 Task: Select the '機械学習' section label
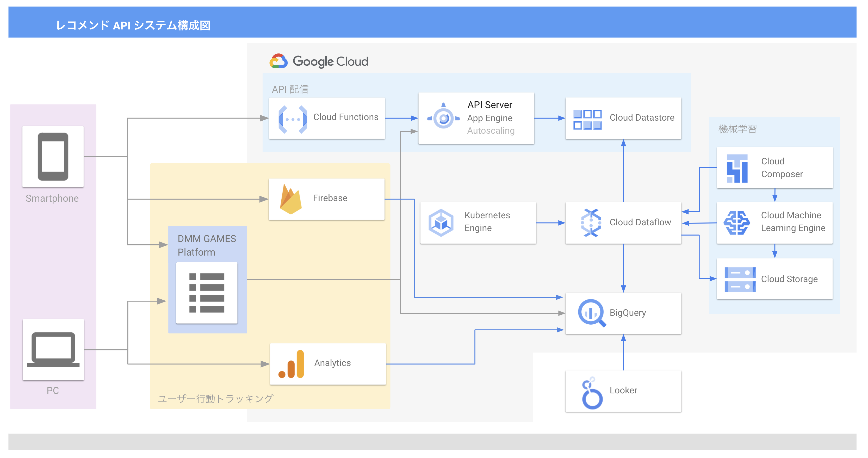tap(737, 129)
